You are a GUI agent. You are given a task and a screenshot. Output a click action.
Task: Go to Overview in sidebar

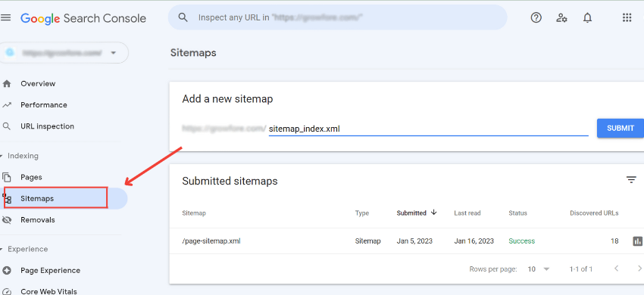38,84
